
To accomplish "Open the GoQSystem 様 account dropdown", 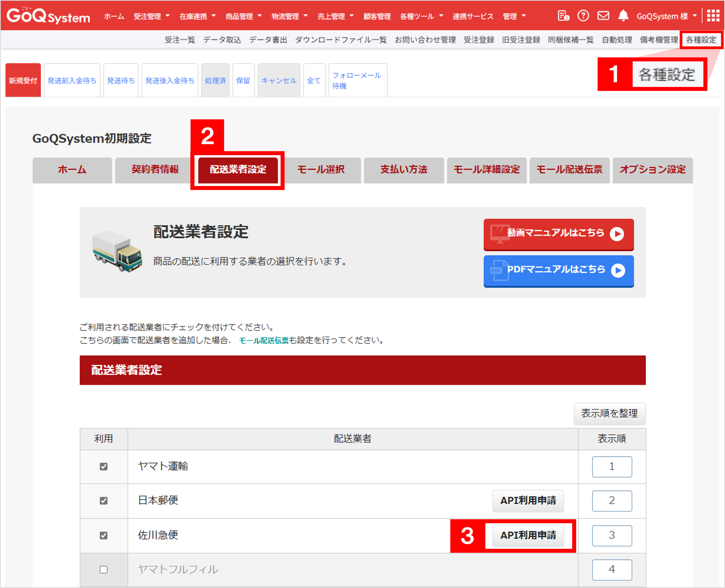I will 666,16.
